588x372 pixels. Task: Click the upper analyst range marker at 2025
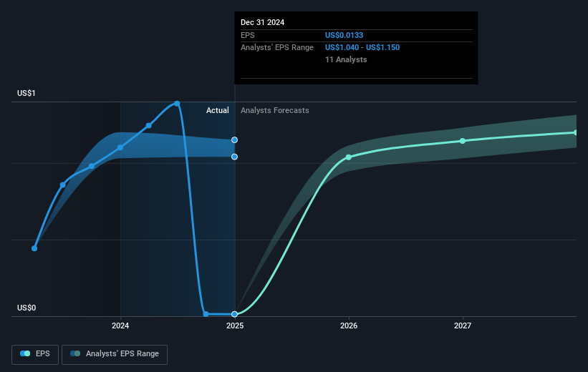click(234, 139)
